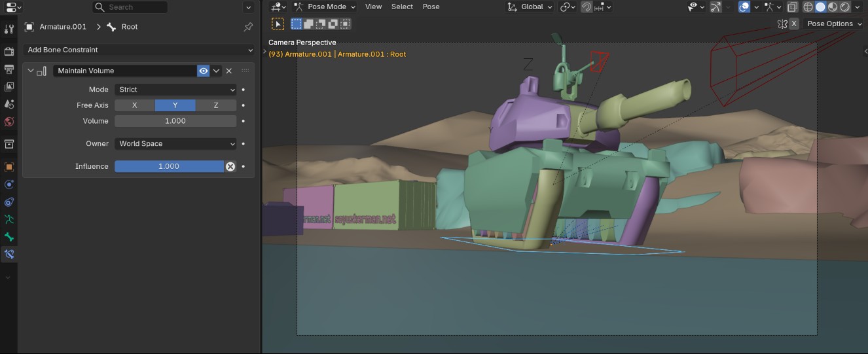Open the Bone properties tab
This screenshot has height=354, width=868.
[9, 237]
